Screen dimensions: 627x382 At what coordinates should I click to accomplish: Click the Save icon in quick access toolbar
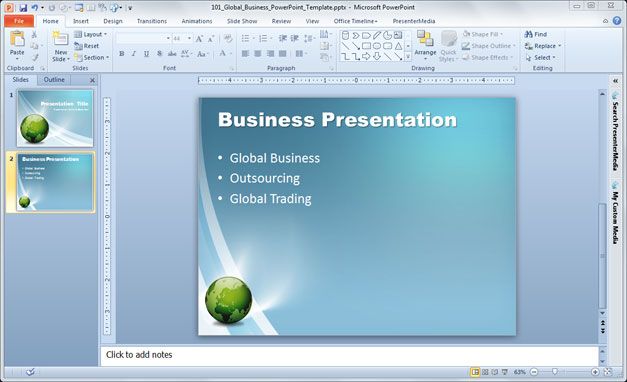click(x=23, y=8)
